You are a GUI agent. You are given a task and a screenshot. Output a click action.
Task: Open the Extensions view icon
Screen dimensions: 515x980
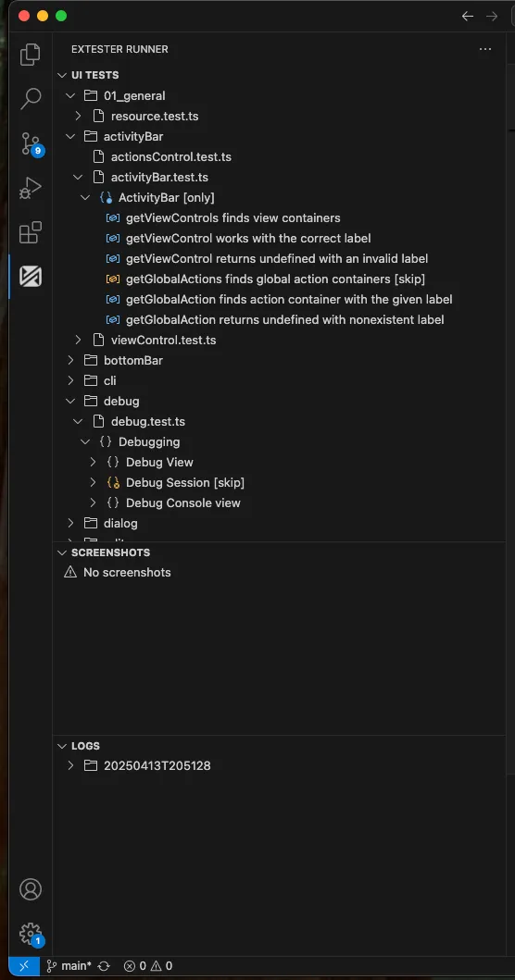(x=30, y=232)
